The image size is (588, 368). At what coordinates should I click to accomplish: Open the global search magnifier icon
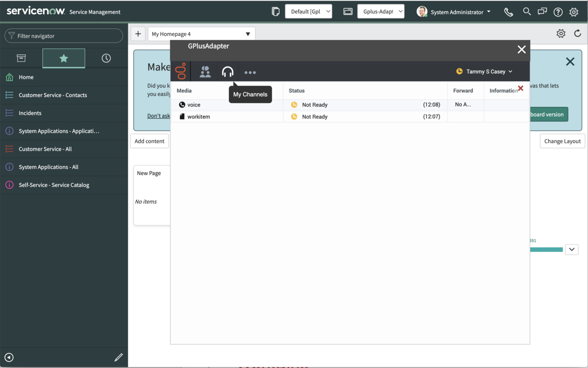point(527,11)
